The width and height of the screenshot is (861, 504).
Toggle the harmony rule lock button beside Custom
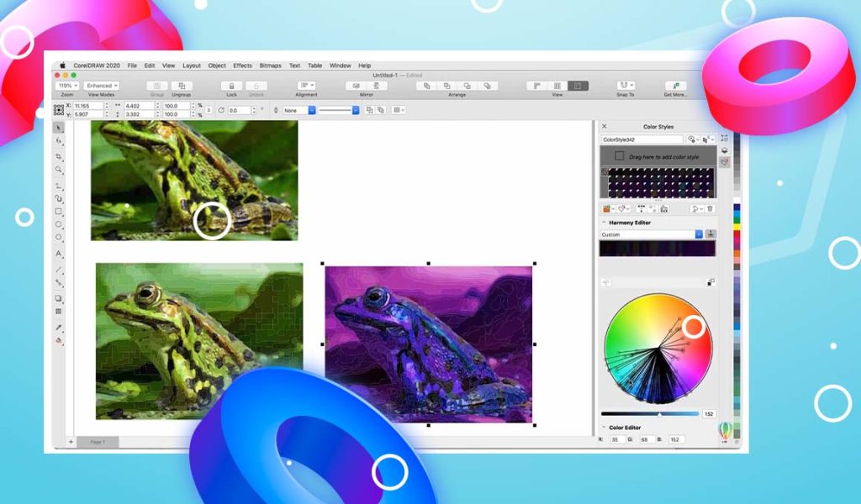tap(710, 234)
